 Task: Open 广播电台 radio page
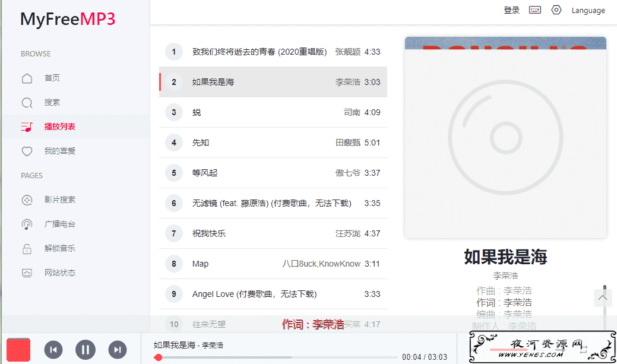point(60,224)
